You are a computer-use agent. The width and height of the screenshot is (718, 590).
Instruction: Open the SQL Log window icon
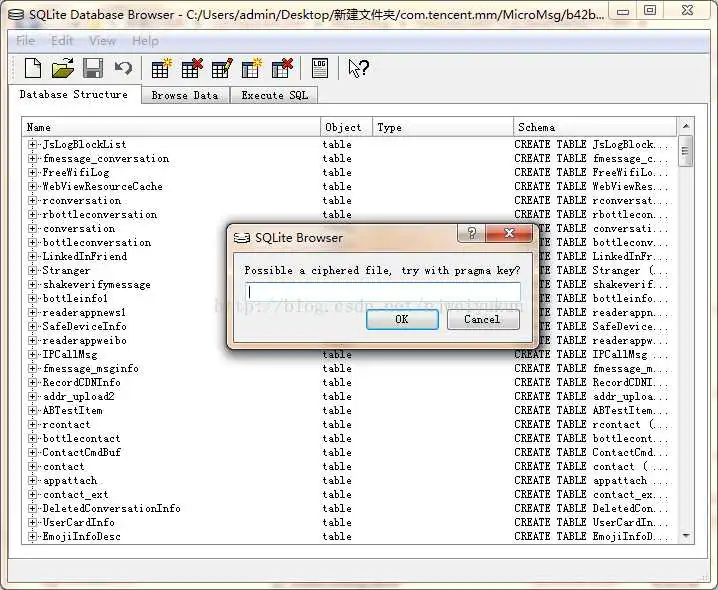320,69
